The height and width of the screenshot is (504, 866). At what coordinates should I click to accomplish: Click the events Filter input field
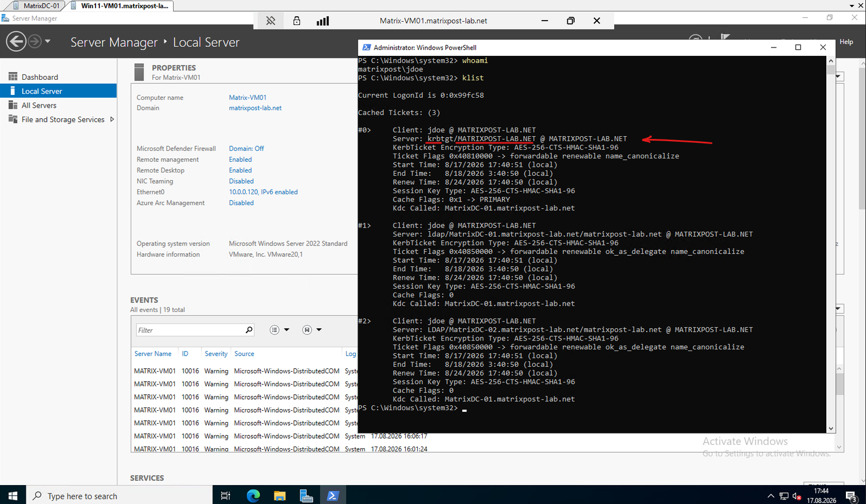[x=190, y=330]
